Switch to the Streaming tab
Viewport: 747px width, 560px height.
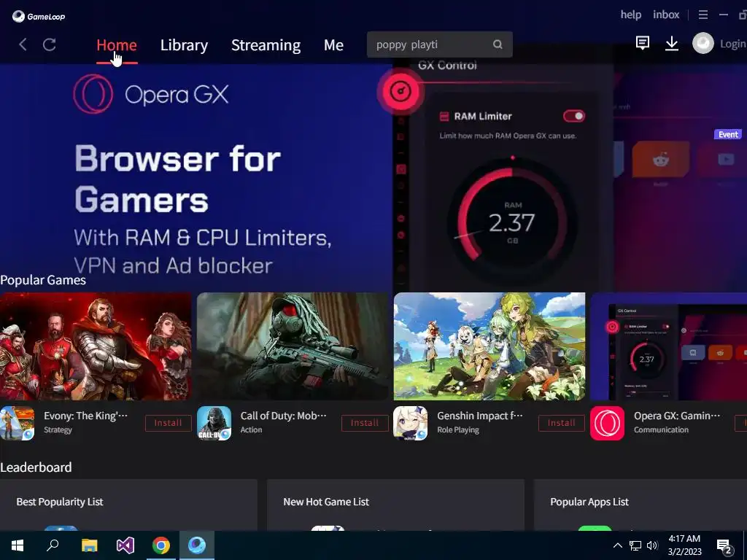pyautogui.click(x=266, y=44)
